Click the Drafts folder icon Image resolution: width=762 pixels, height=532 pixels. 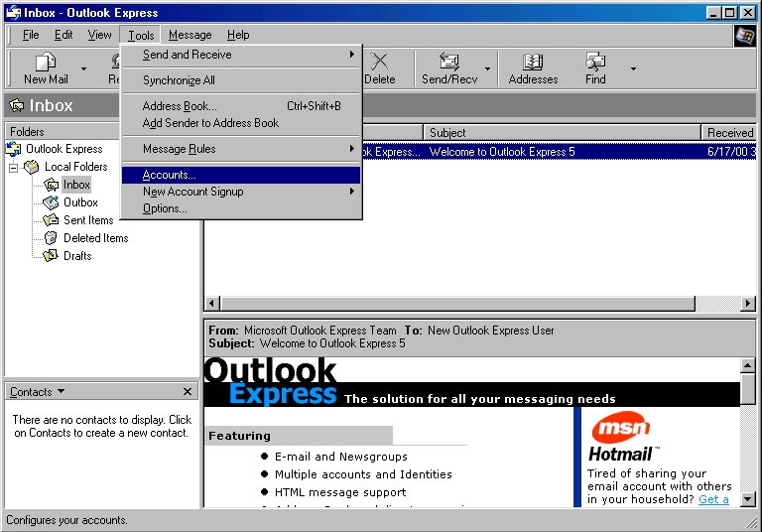tap(51, 256)
